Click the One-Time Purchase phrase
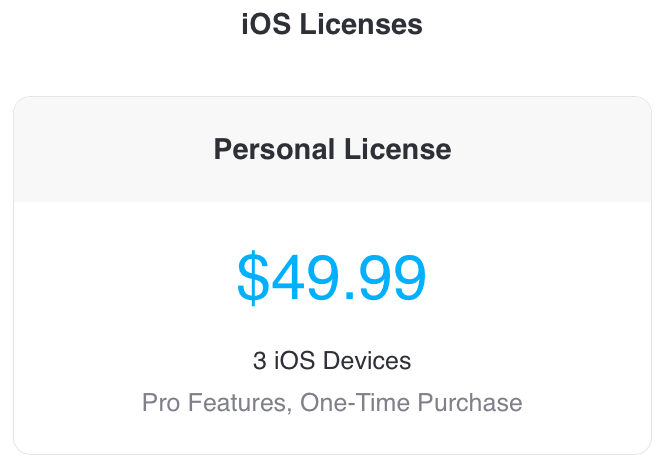This screenshot has width=665, height=466. (x=411, y=402)
